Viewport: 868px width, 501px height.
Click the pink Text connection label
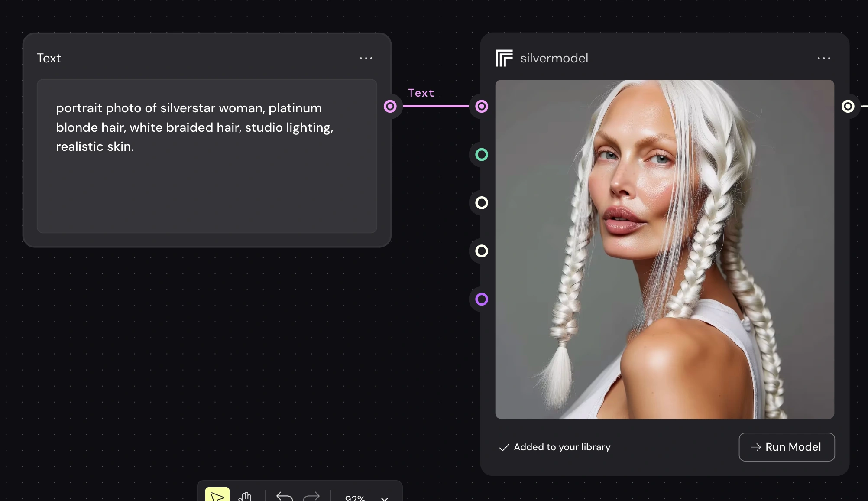(421, 93)
